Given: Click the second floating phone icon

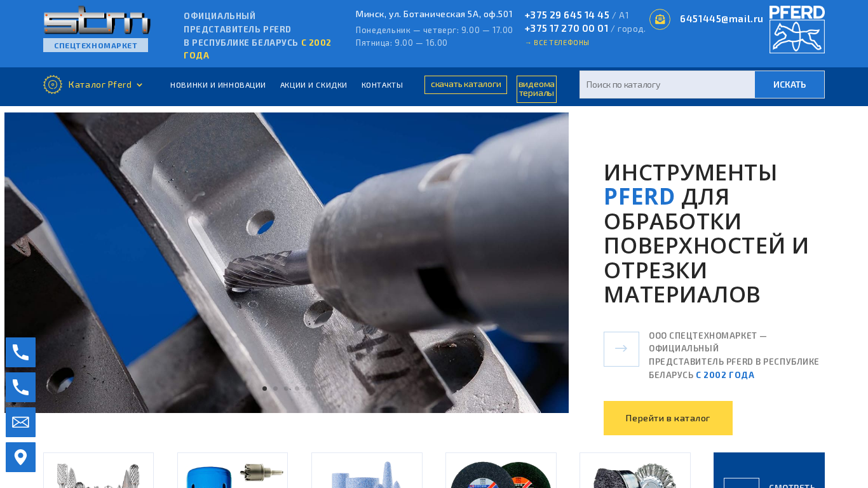Looking at the screenshot, I should 20,387.
